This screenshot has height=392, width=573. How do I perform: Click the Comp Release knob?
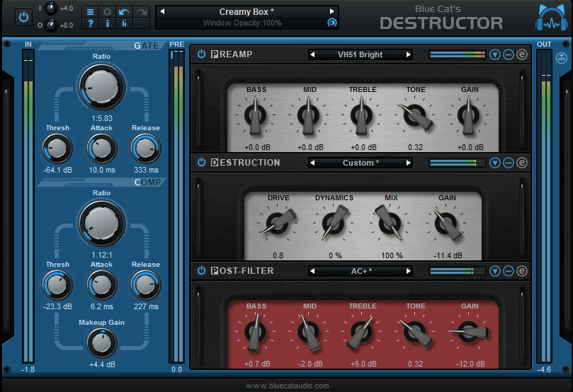[x=145, y=285]
